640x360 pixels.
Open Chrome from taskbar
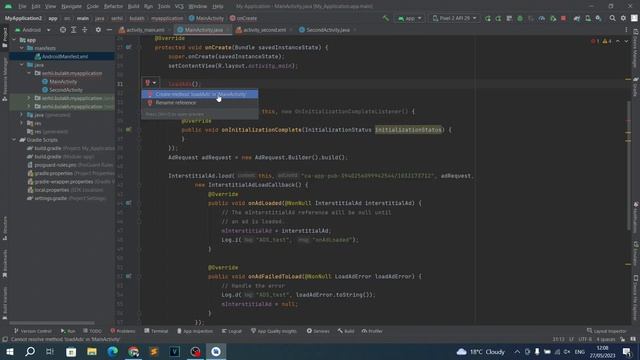[133, 351]
